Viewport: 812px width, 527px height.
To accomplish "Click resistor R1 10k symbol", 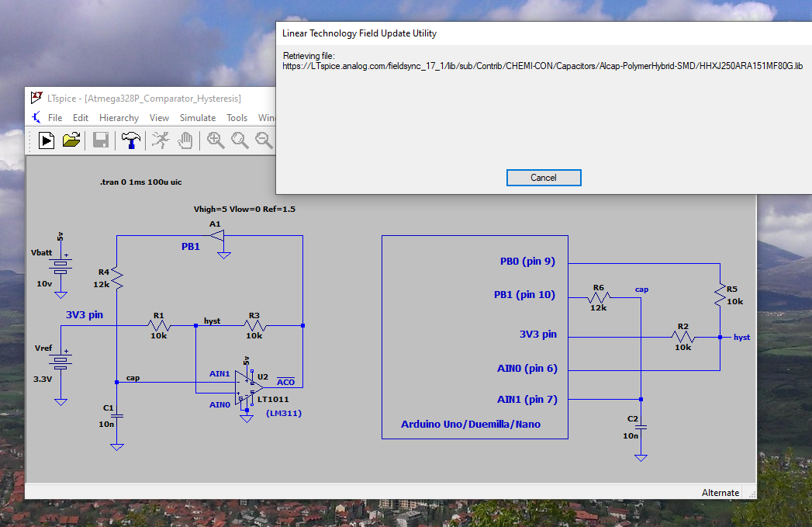I will [159, 325].
